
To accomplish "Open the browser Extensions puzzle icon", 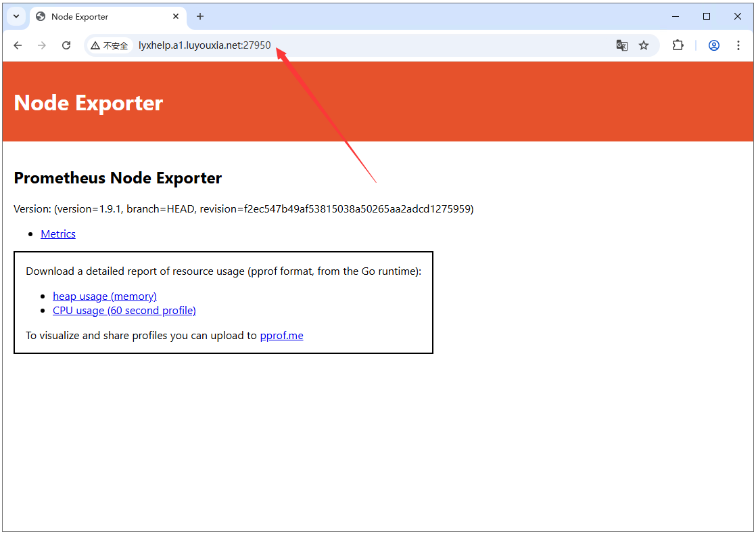I will [678, 45].
